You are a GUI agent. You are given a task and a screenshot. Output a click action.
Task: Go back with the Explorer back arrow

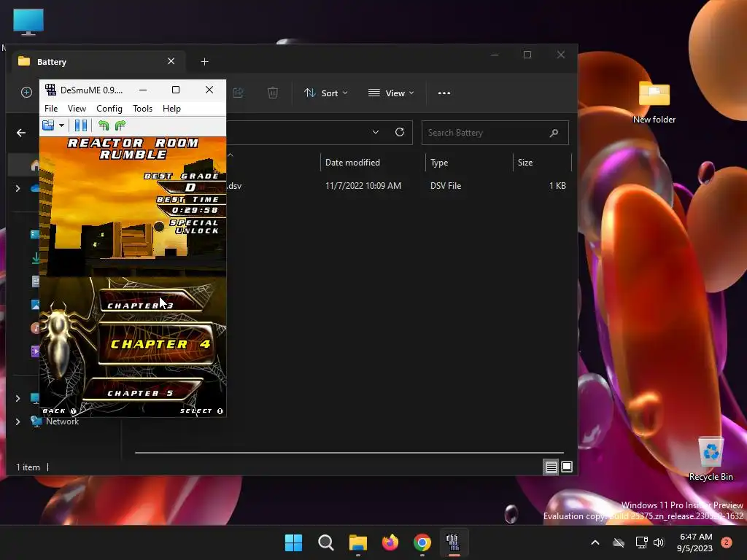click(x=21, y=133)
